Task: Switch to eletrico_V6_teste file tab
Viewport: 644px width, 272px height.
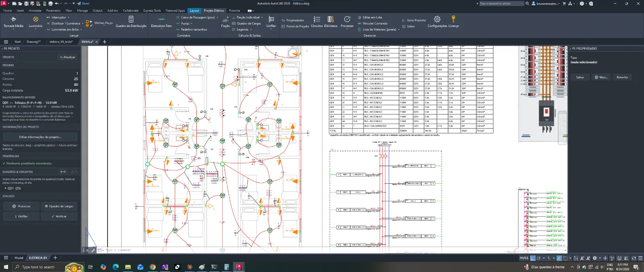Action: click(x=61, y=42)
